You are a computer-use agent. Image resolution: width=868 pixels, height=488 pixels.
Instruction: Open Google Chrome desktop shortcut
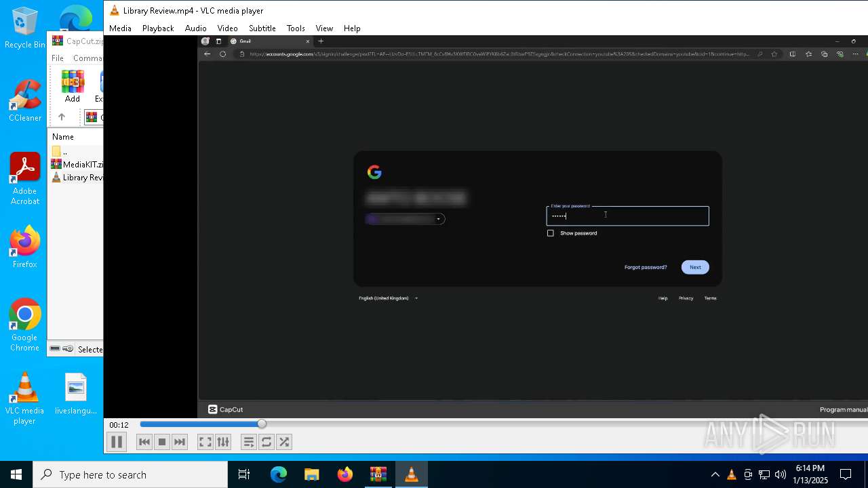[x=25, y=325]
